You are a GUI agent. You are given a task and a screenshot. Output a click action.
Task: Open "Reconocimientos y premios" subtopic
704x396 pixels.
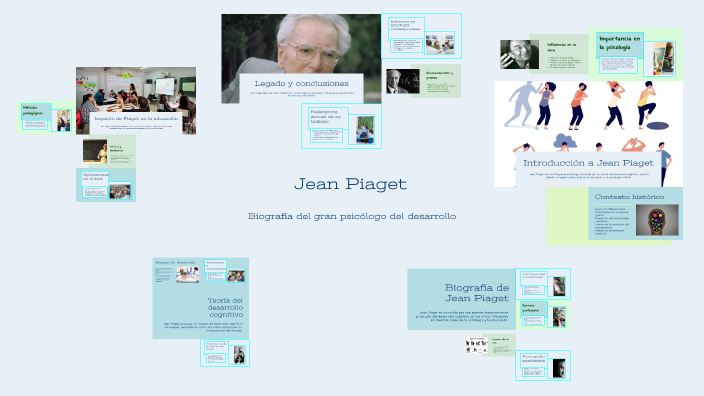(x=439, y=75)
